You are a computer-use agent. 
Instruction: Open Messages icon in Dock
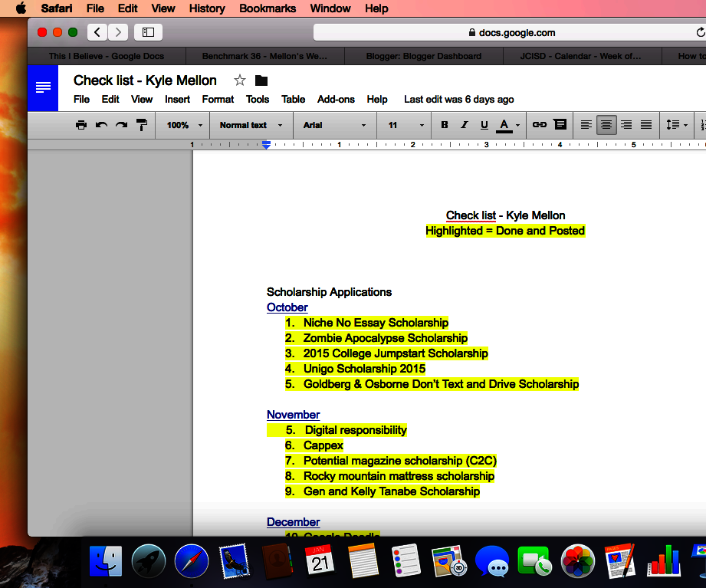coord(491,561)
